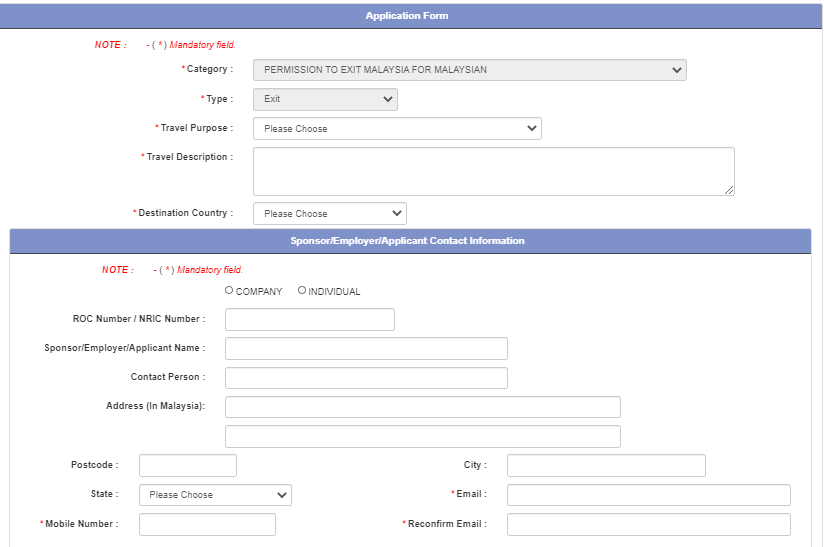Image resolution: width=824 pixels, height=547 pixels.
Task: Click the Sponsor/Employer/Applicant Contact Information header
Action: click(407, 241)
